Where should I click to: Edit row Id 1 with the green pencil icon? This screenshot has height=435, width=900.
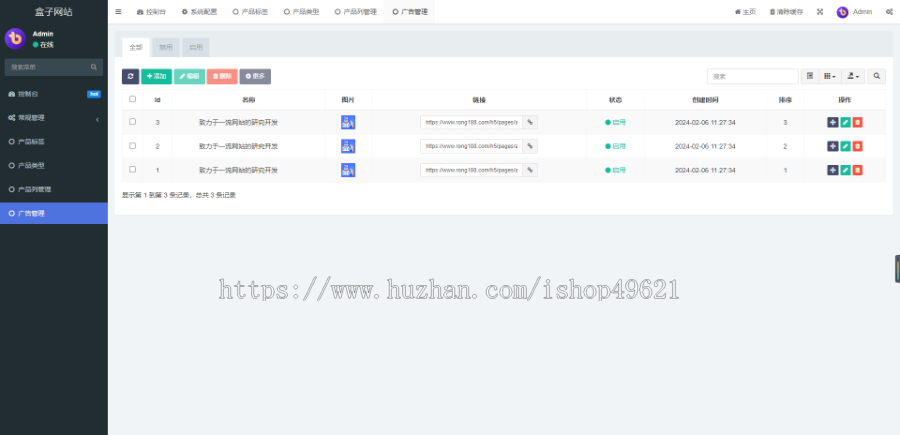pyautogui.click(x=845, y=170)
